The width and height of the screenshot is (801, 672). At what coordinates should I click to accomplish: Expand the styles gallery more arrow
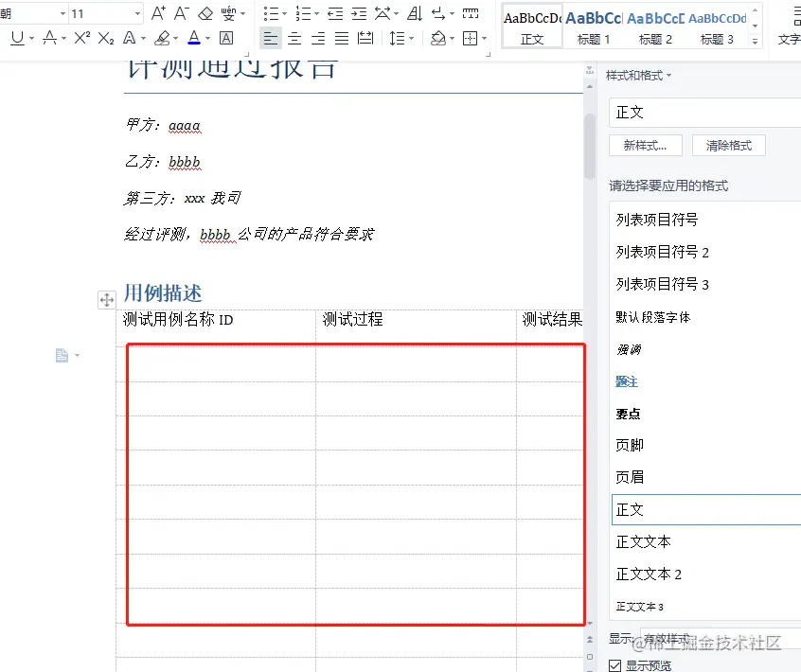pos(755,42)
